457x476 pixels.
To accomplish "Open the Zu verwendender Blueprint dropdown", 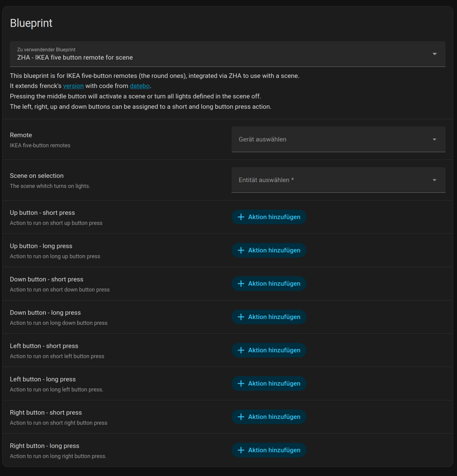I will pyautogui.click(x=227, y=54).
